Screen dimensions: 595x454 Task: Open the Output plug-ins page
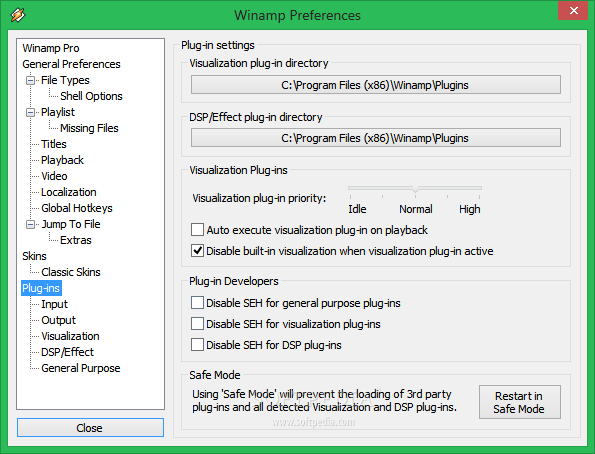[58, 320]
